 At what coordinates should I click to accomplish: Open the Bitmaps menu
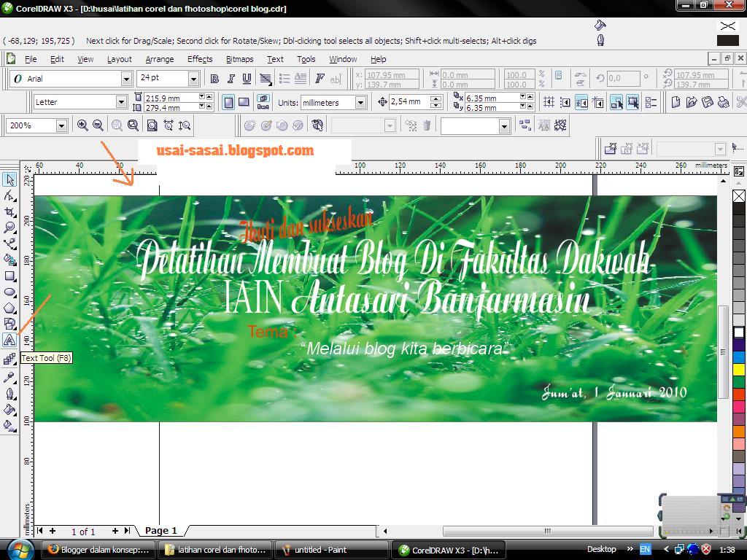[x=239, y=59]
